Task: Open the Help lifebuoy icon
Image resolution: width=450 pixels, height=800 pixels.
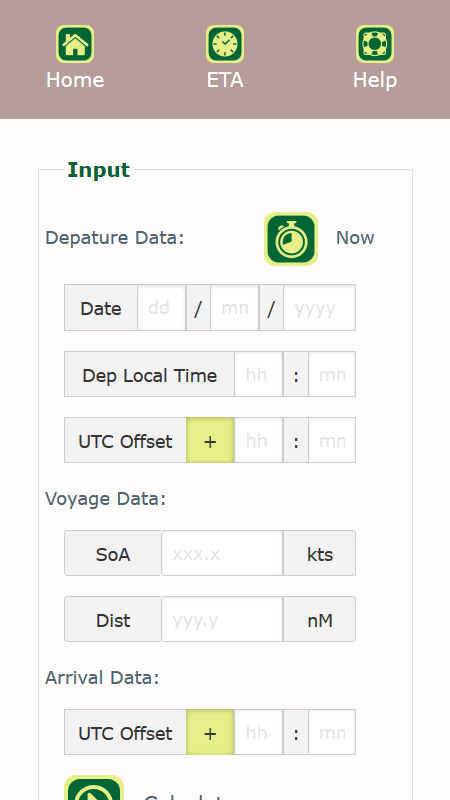Action: pos(375,44)
